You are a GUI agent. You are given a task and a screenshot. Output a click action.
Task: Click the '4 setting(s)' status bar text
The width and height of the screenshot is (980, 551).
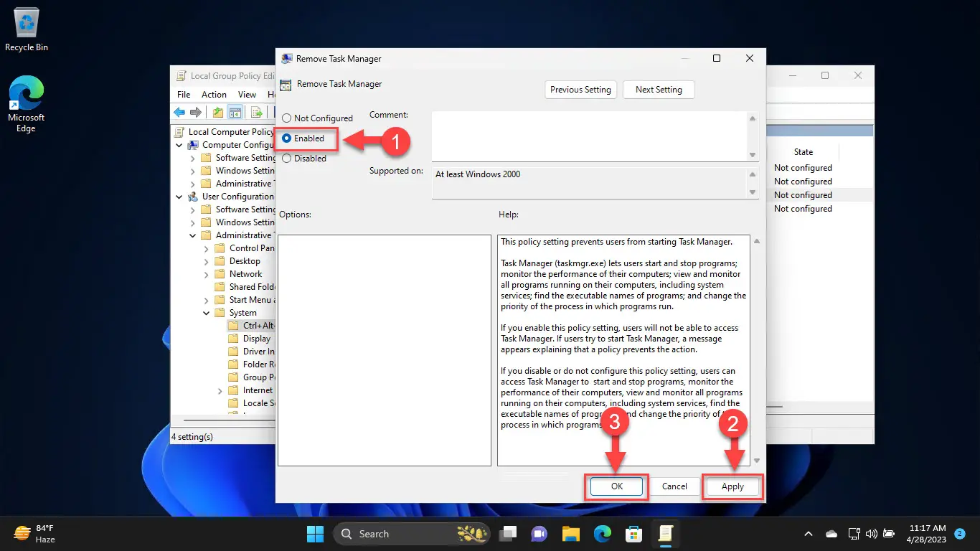(x=192, y=437)
